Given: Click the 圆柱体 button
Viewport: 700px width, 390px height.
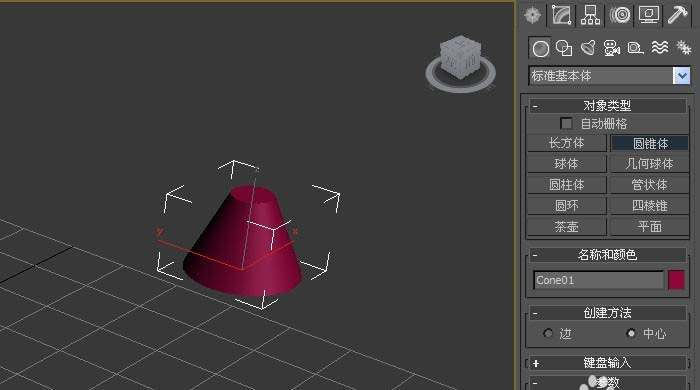Looking at the screenshot, I should (x=566, y=185).
